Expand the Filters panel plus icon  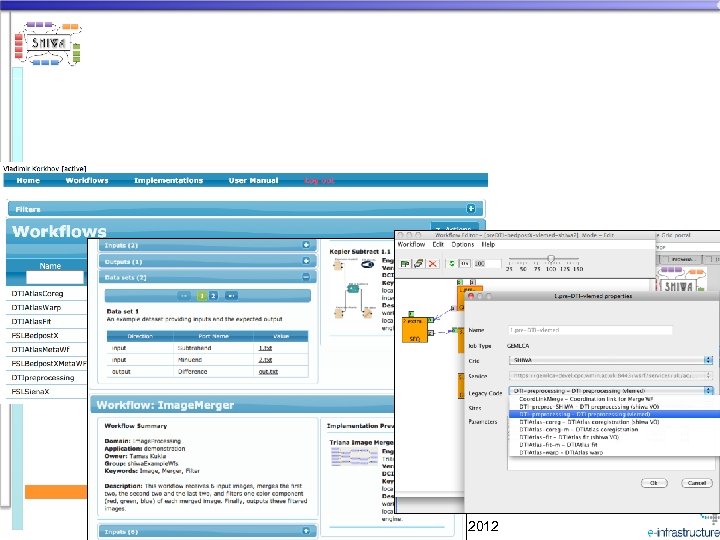click(471, 209)
